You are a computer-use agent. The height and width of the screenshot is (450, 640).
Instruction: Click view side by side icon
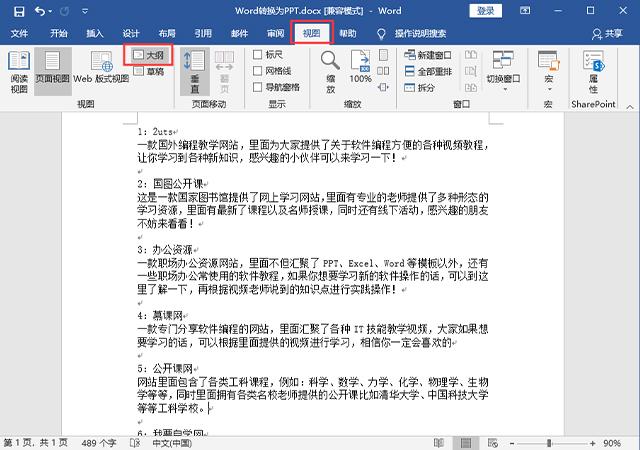pyautogui.click(x=471, y=55)
